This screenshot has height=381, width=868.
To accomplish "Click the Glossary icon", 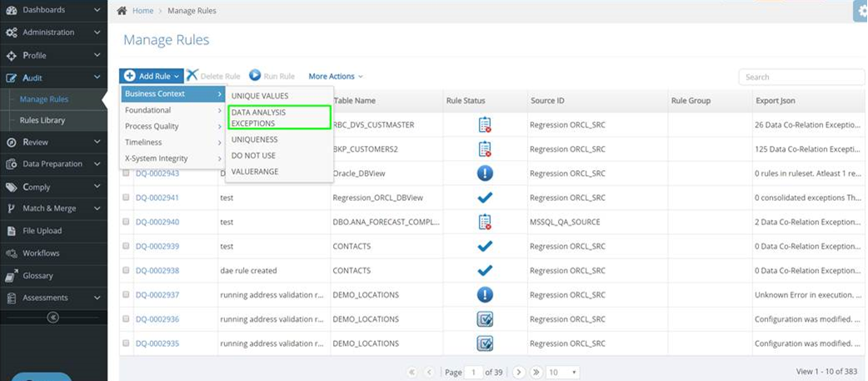I will click(x=11, y=276).
